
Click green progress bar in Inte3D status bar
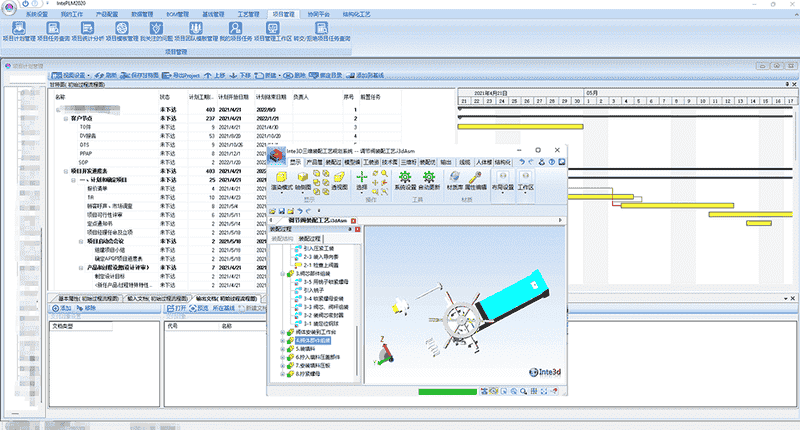coord(447,392)
